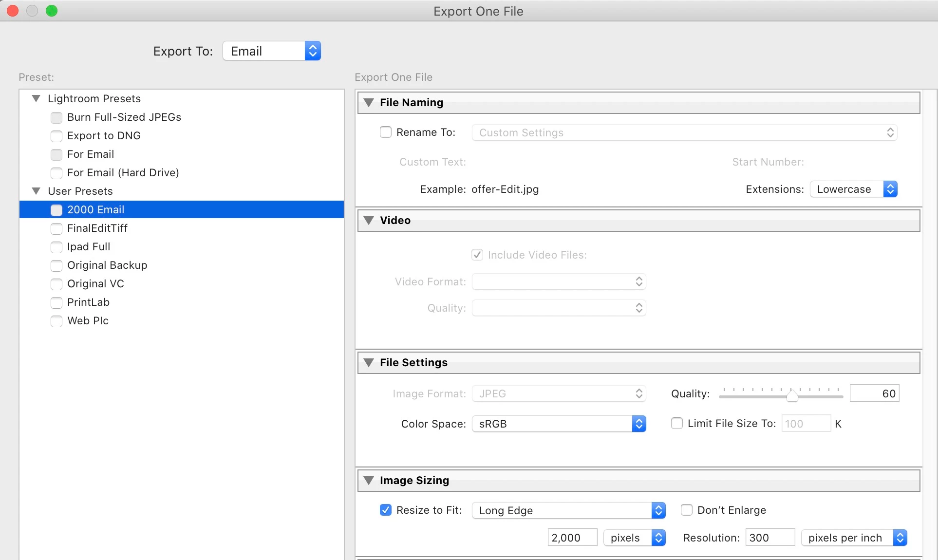Collapse the User Presets group
Screen dimensions: 938x560
(36, 191)
